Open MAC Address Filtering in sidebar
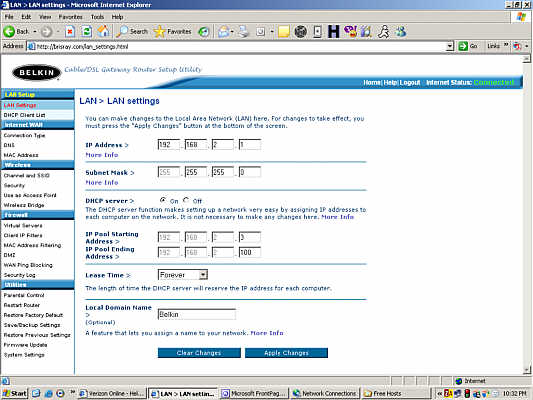 click(32, 245)
